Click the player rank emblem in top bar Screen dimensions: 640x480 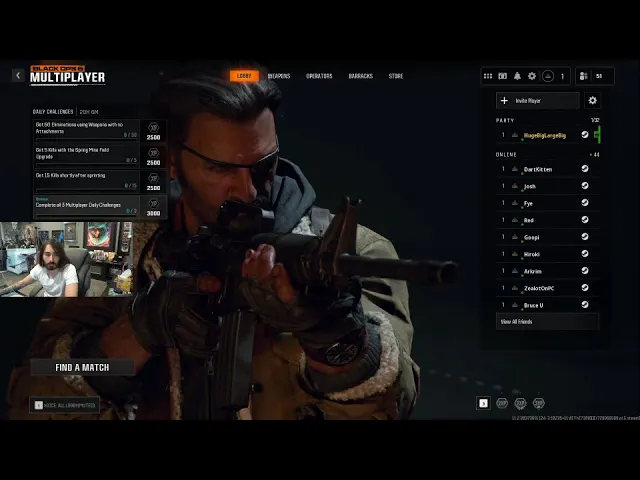(x=548, y=76)
